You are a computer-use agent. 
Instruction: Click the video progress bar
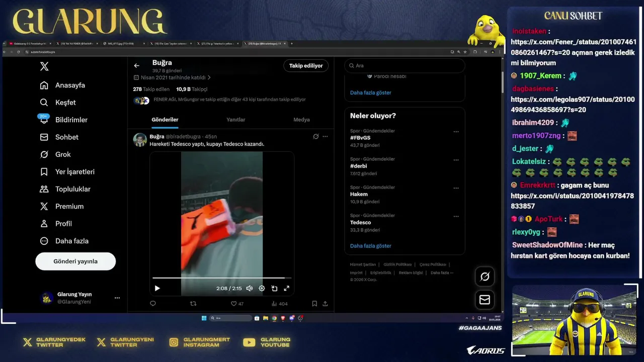click(221, 278)
